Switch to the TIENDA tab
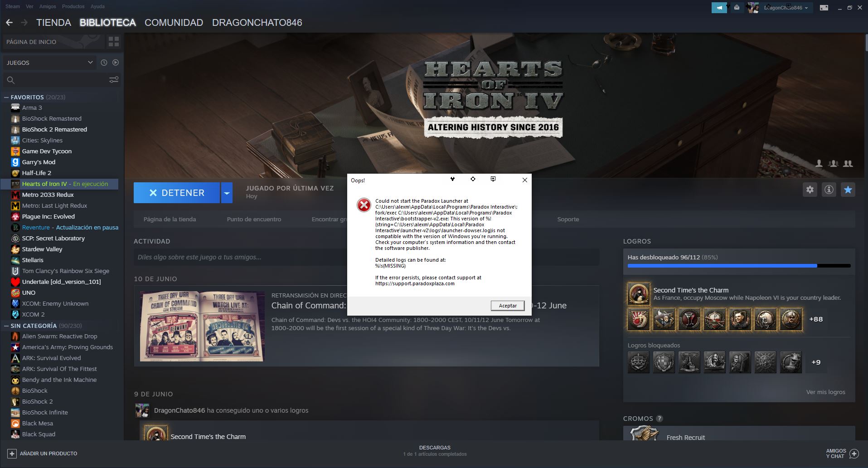Screen dimensions: 868x468 (x=53, y=22)
